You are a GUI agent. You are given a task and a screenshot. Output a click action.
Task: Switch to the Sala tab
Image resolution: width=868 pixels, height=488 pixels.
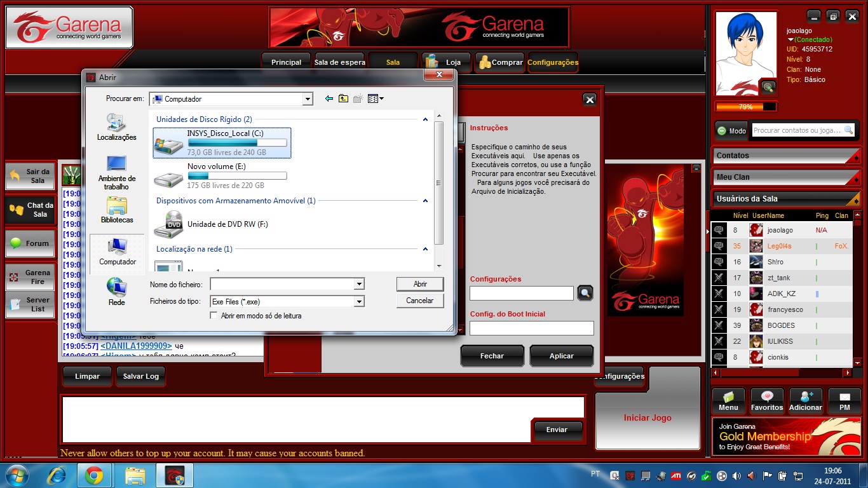point(393,62)
